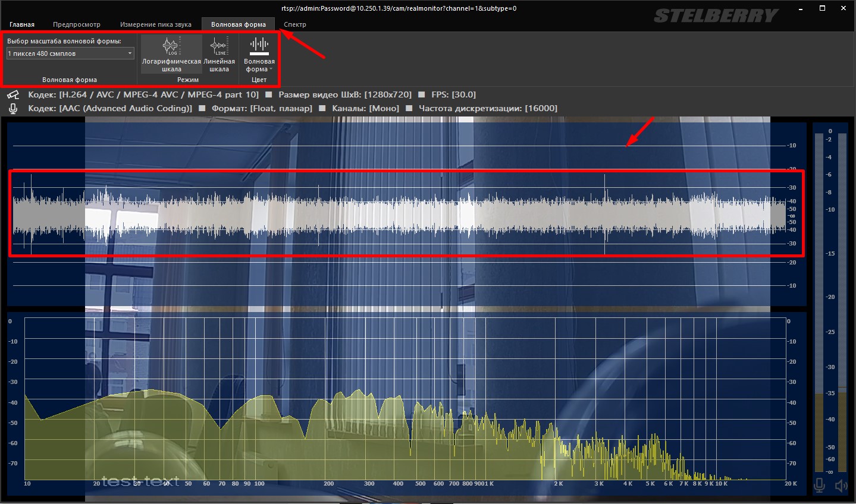Image resolution: width=856 pixels, height=504 pixels.
Task: Maximize the Stelberry window
Action: point(823,8)
